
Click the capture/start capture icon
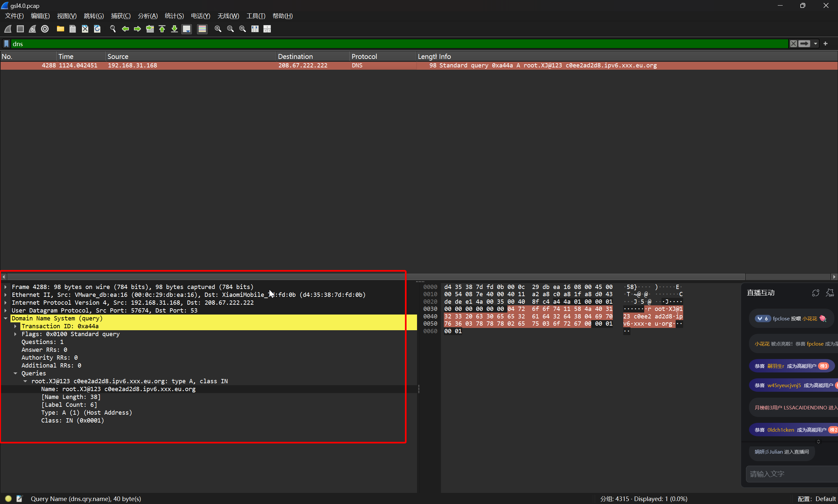point(9,29)
